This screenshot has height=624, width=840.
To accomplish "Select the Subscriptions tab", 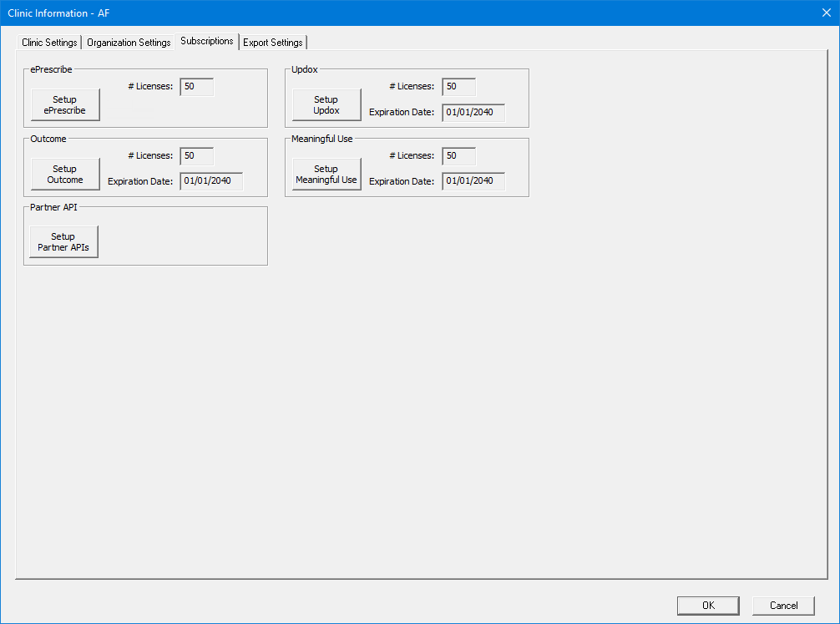I will point(207,41).
